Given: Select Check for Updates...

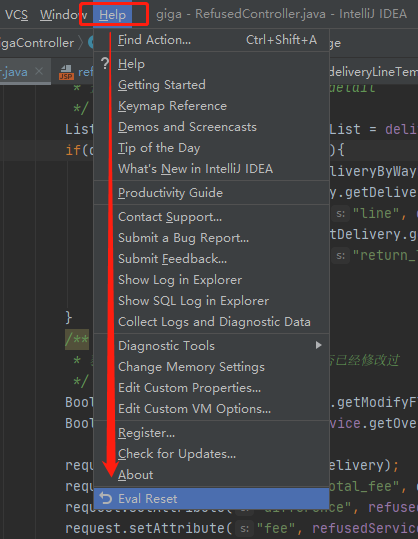Looking at the screenshot, I should click(212, 454).
